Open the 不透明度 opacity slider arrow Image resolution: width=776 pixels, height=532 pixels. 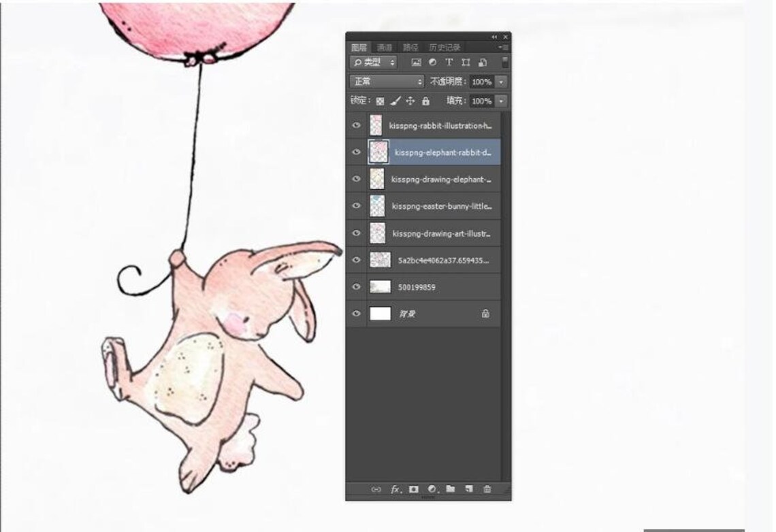pyautogui.click(x=501, y=82)
